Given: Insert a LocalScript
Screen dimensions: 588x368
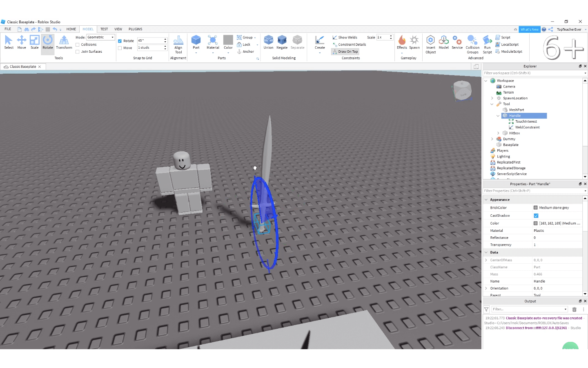Looking at the screenshot, I should click(507, 45).
